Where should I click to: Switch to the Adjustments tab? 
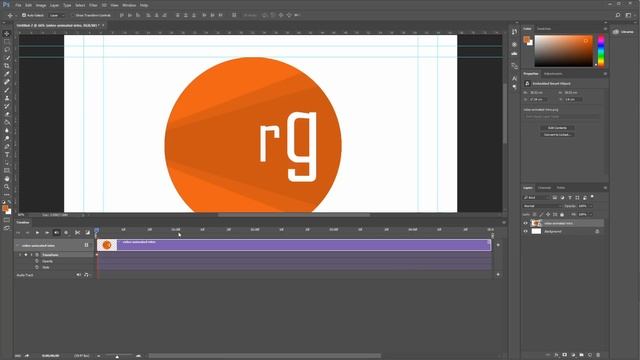coord(553,74)
